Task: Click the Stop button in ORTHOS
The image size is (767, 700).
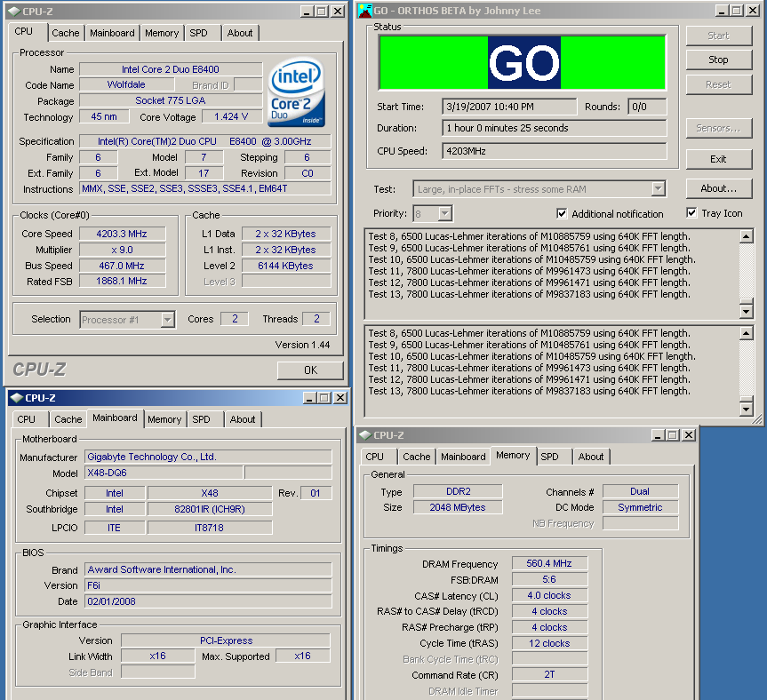Action: coord(719,60)
